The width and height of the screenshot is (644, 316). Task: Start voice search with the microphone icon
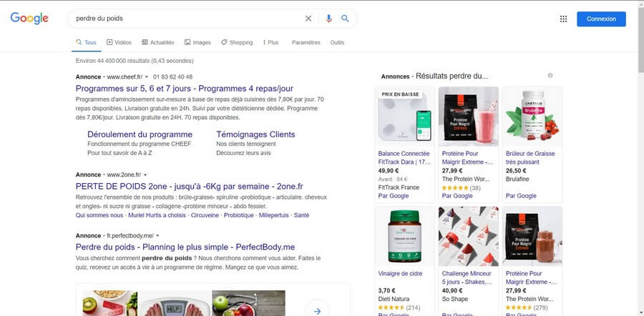[x=328, y=19]
